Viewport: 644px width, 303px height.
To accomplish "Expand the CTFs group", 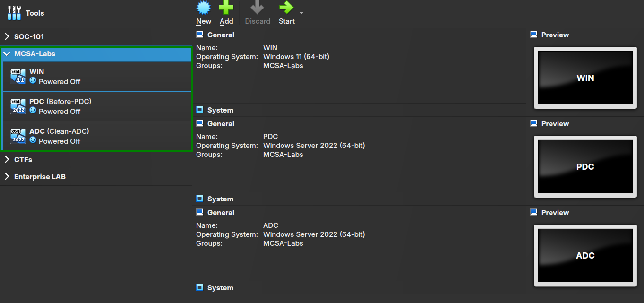I will pos(7,160).
